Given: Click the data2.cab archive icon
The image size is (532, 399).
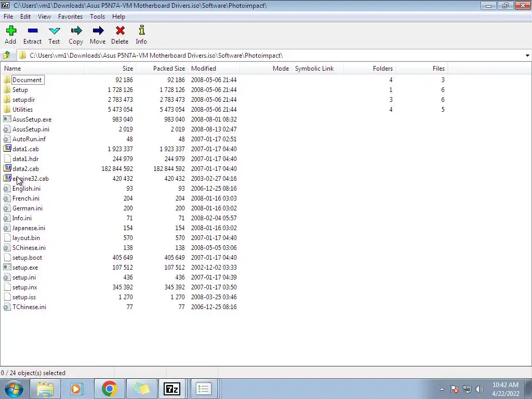Looking at the screenshot, I should [x=7, y=168].
